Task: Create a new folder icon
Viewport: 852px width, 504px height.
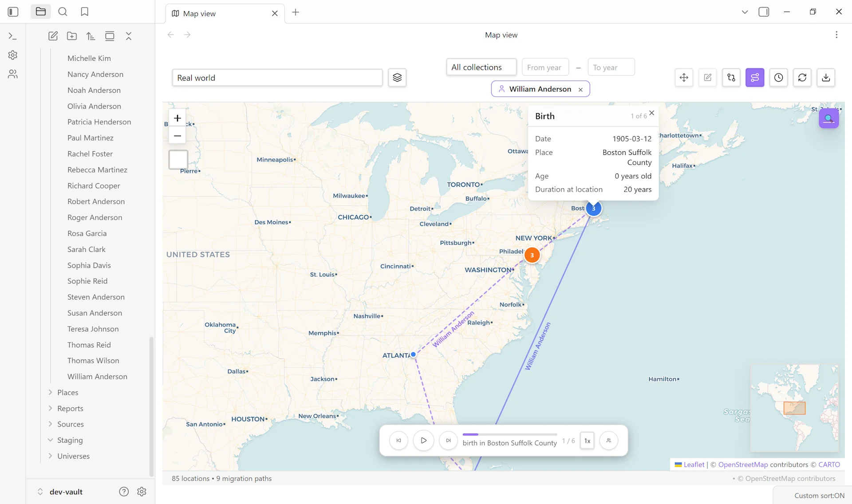Action: tap(72, 36)
